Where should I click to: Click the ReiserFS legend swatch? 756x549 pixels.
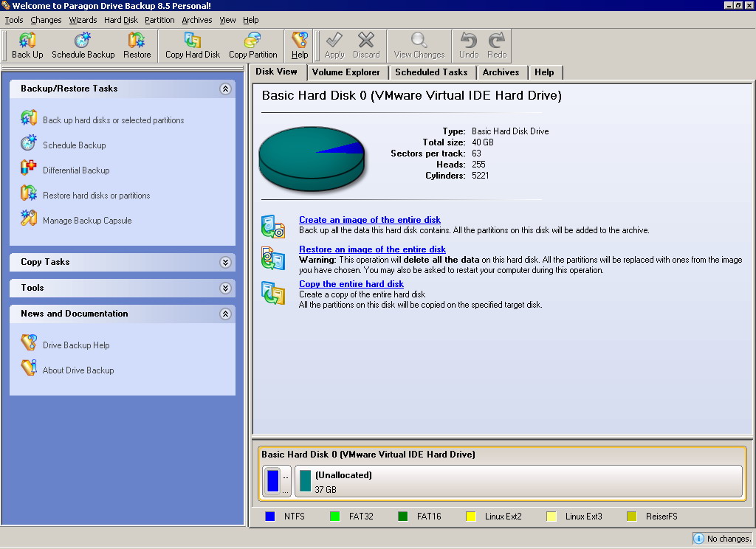(632, 517)
